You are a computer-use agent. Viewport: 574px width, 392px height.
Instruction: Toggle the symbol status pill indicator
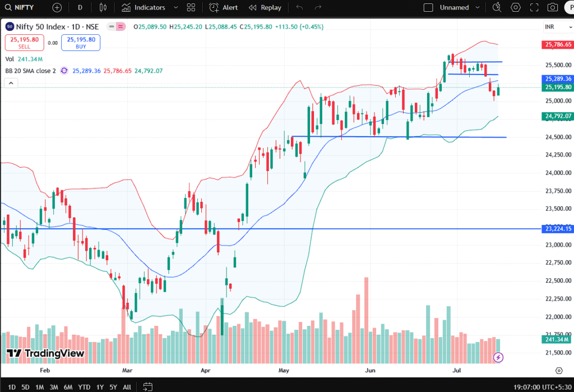tap(117, 26)
